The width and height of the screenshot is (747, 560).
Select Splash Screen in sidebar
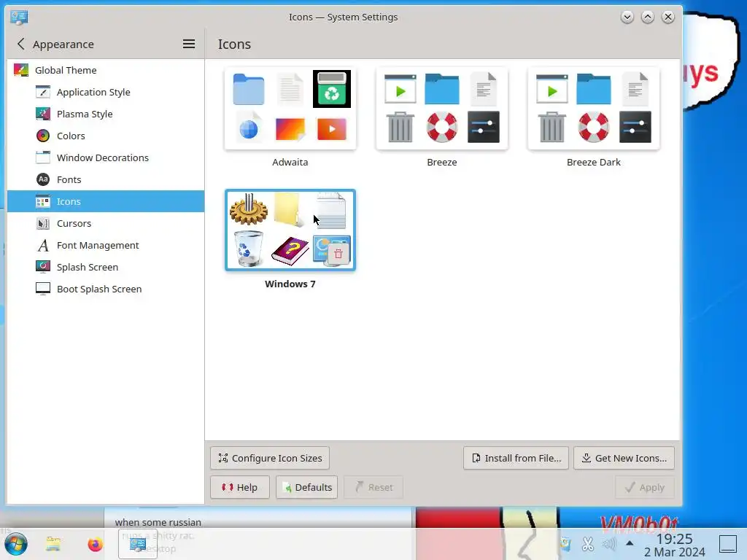click(105, 267)
